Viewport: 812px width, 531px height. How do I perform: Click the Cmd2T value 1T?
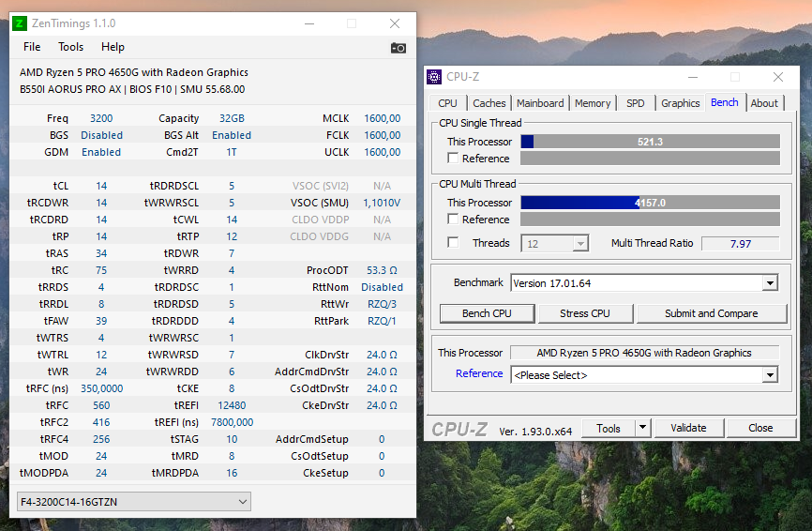(232, 152)
